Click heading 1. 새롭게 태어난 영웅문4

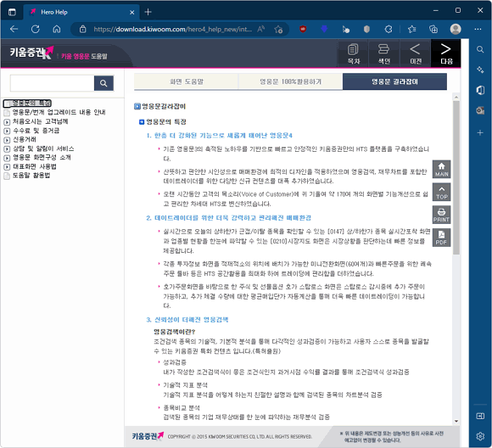[x=220, y=136]
